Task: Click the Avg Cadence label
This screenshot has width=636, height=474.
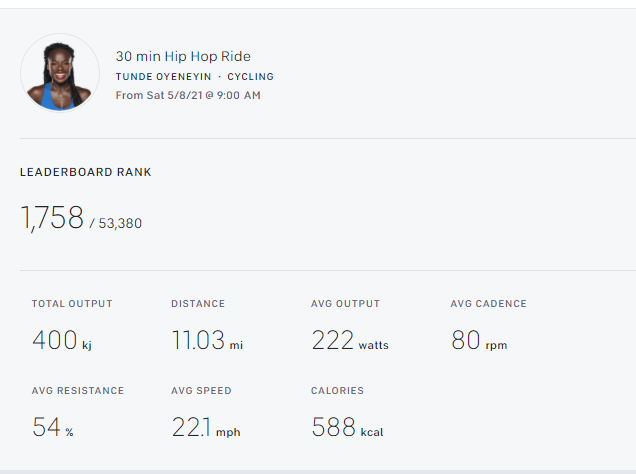Action: pos(488,304)
